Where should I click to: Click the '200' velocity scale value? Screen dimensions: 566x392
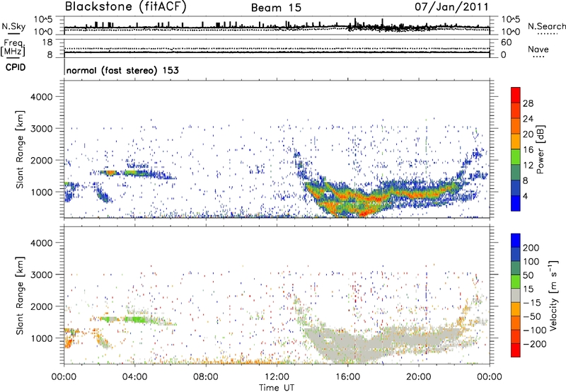(531, 248)
